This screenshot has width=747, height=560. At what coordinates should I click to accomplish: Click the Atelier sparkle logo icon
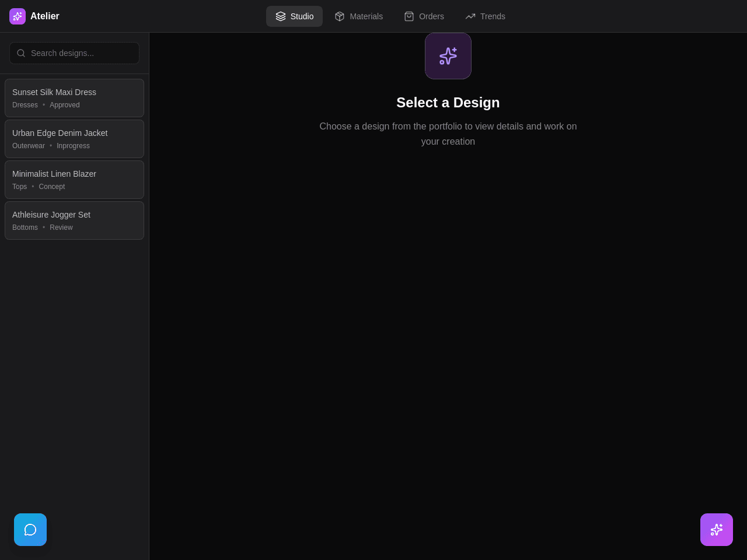(18, 16)
